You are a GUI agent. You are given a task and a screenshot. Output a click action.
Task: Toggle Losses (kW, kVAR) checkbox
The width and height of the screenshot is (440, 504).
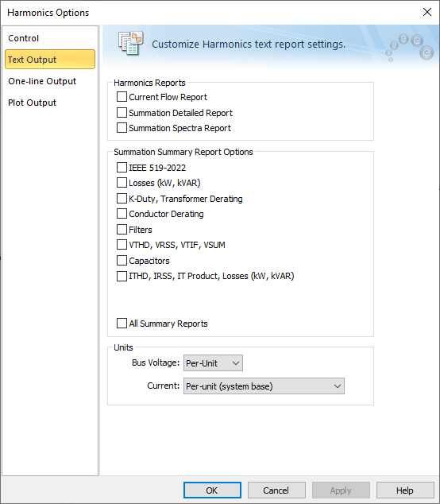[x=122, y=183]
